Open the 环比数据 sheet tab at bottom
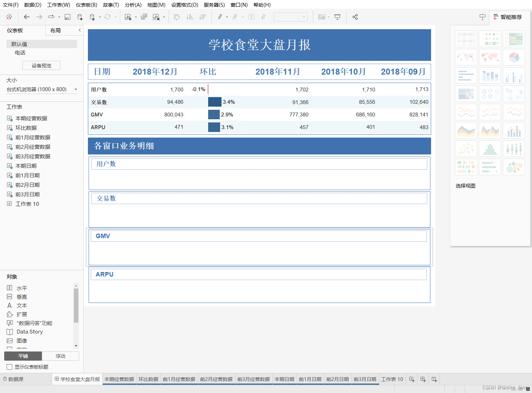This screenshot has width=532, height=393. (148, 379)
